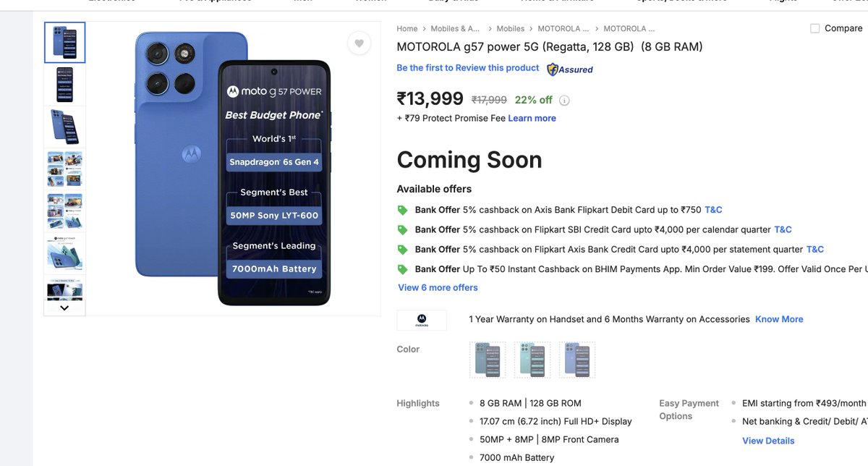Click the ₹13,999 price
The height and width of the screenshot is (466, 868).
point(430,99)
